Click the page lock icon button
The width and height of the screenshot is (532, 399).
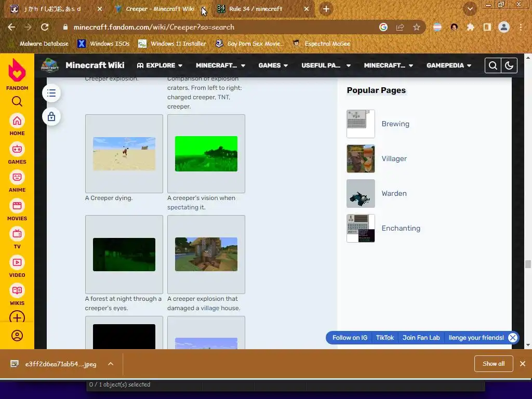coord(51,116)
